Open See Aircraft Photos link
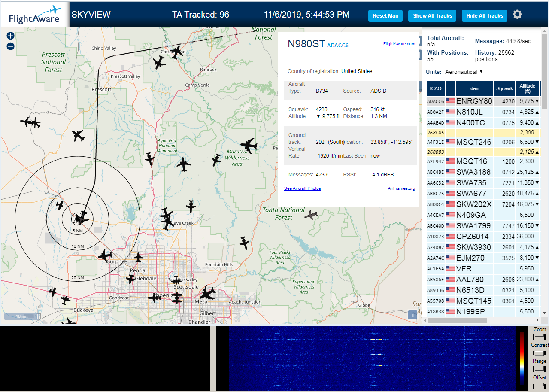The width and height of the screenshot is (549, 392). [303, 188]
